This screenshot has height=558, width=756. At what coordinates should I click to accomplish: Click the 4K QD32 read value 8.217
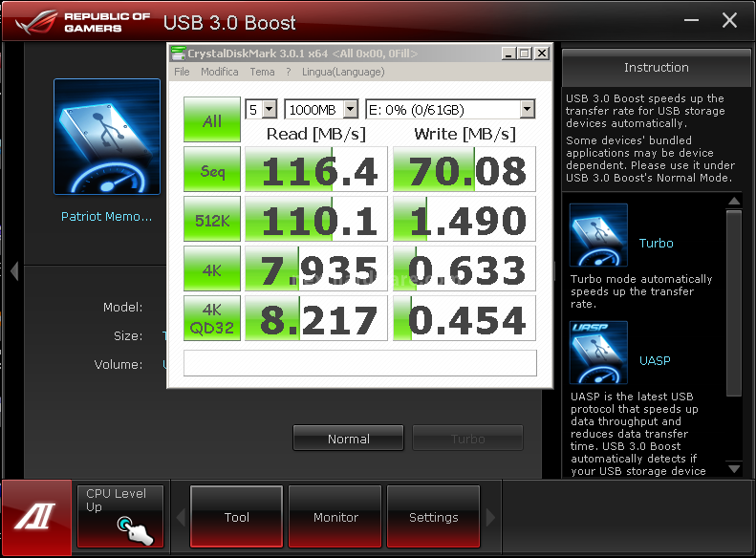coord(316,318)
